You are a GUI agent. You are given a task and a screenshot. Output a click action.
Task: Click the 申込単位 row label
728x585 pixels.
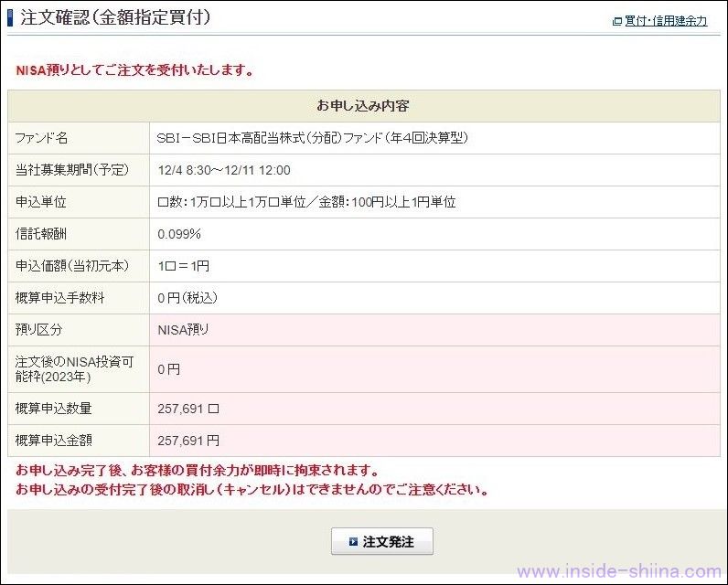point(41,202)
